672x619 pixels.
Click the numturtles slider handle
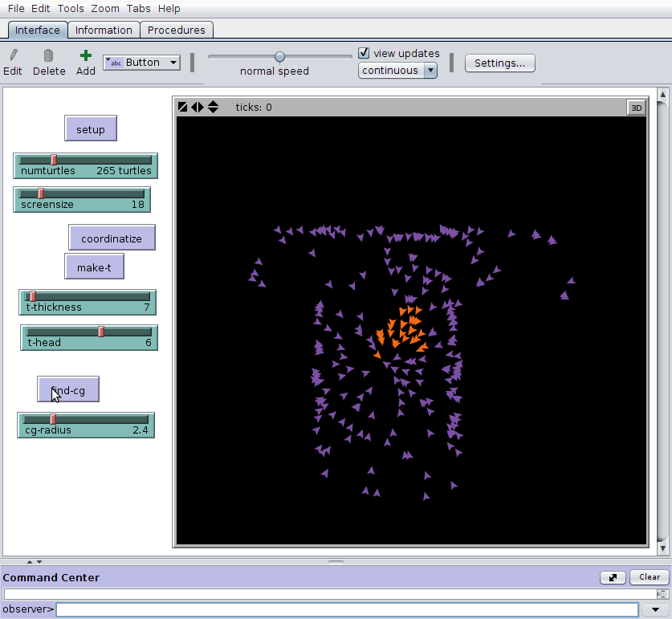(x=54, y=160)
